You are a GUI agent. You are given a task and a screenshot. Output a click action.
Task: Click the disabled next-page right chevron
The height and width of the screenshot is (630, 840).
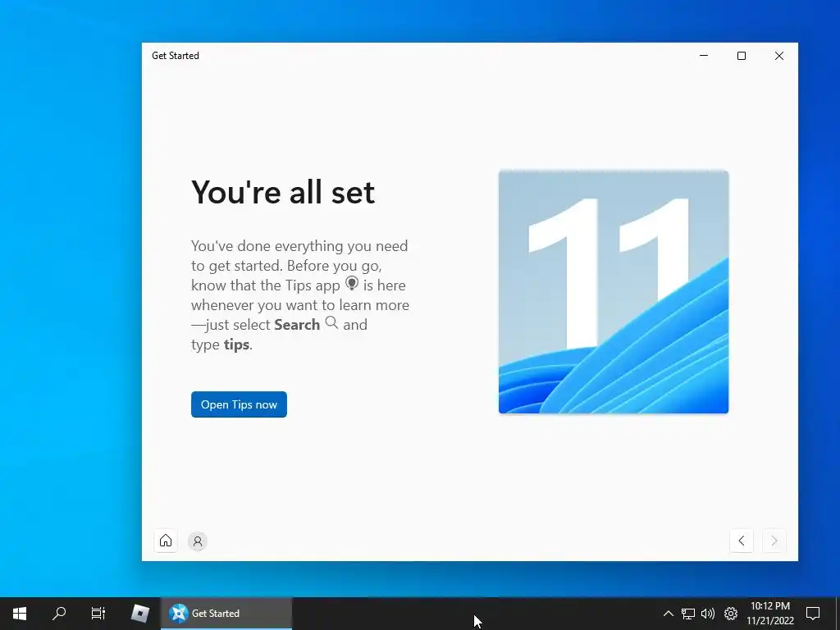(x=774, y=541)
